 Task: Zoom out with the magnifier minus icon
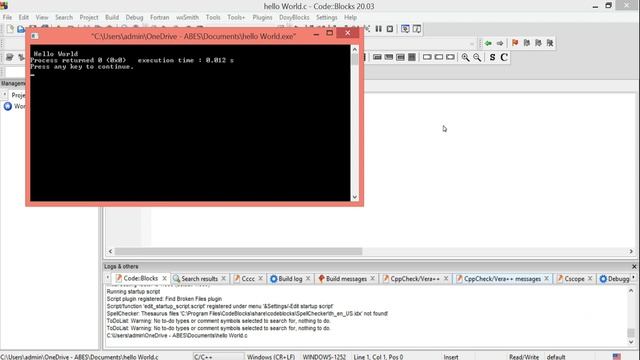(x=477, y=57)
